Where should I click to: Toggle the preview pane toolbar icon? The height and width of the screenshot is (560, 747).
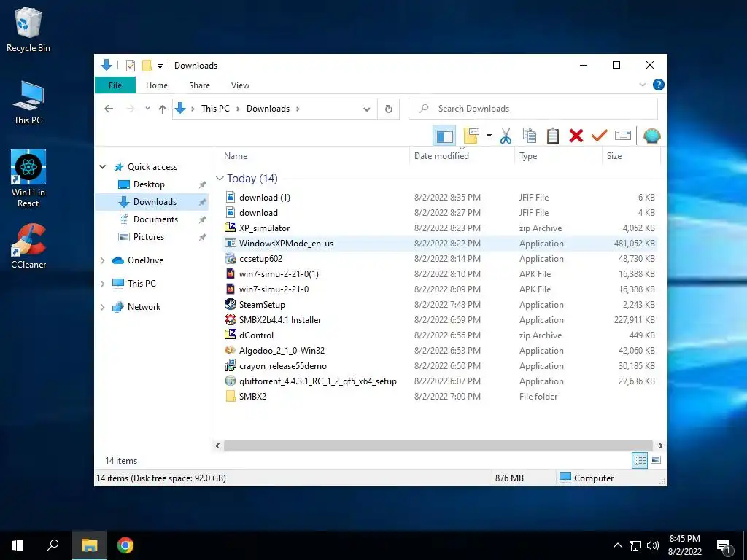444,136
